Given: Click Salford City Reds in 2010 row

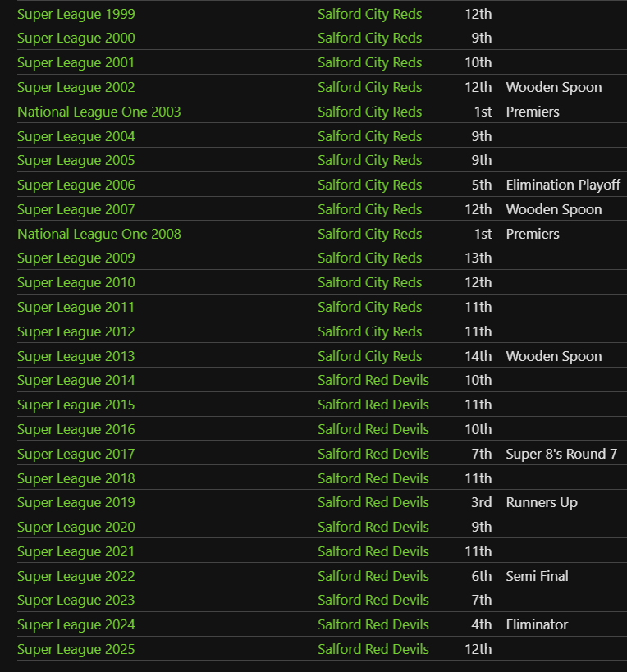Looking at the screenshot, I should point(370,283).
